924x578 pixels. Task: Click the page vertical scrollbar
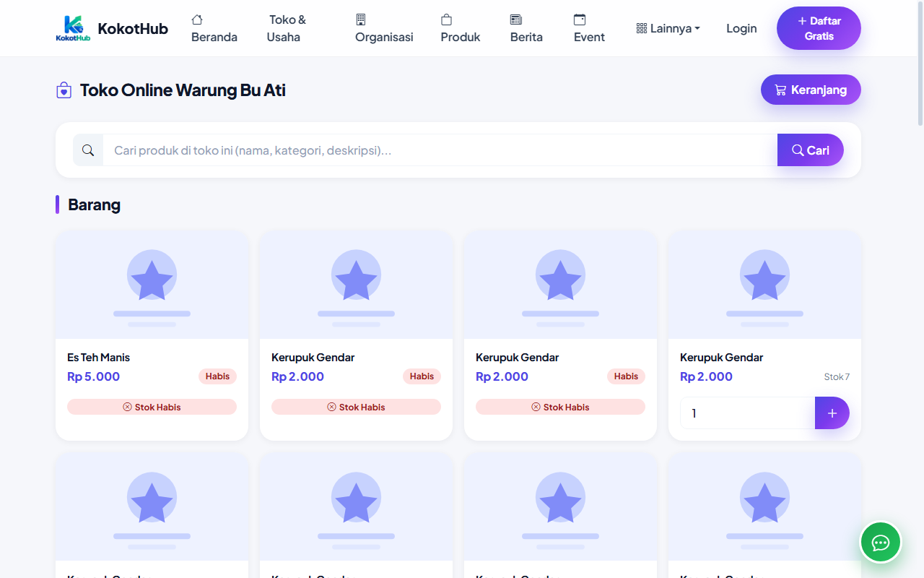tap(920, 65)
